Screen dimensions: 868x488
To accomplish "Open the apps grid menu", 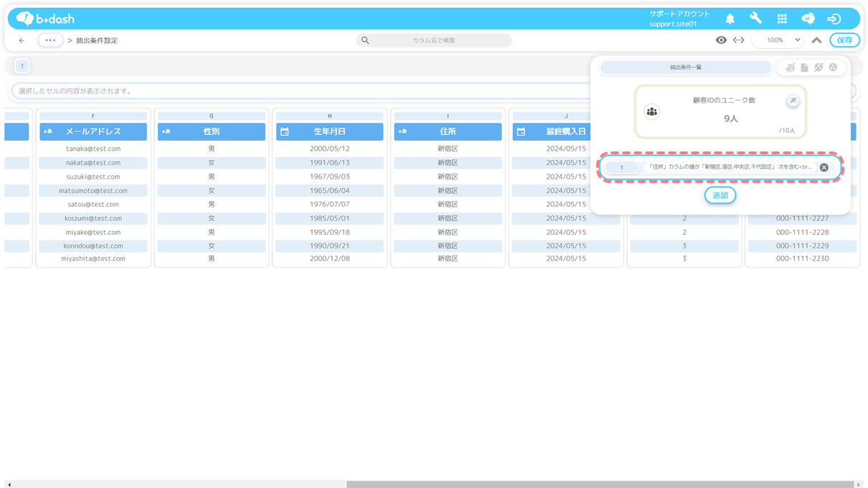I will coord(782,19).
